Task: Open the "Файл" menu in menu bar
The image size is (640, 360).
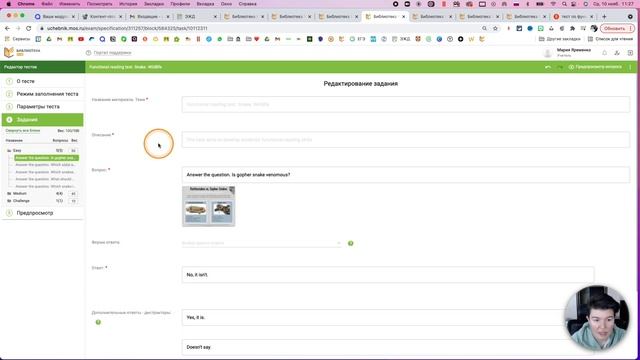Action: [47, 4]
